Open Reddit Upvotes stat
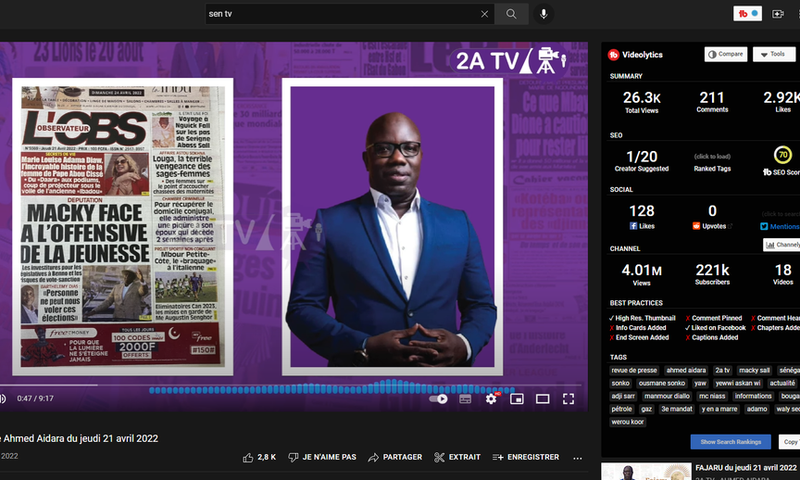The height and width of the screenshot is (480, 800). click(712, 217)
